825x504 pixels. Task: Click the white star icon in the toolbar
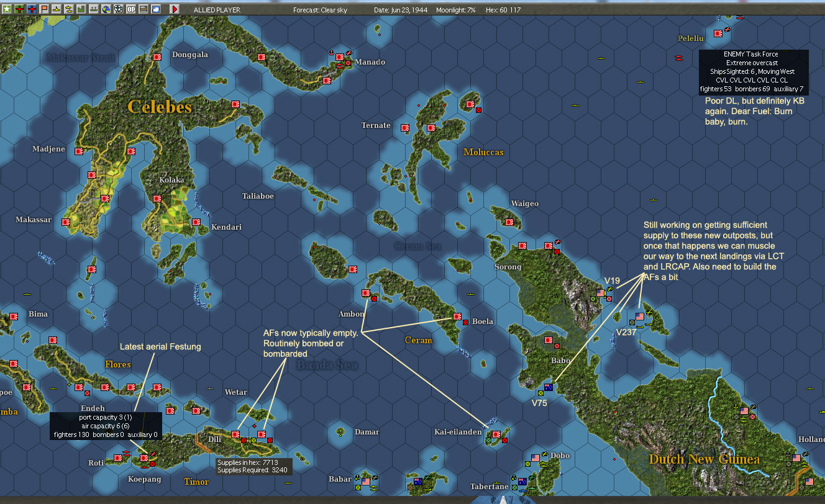pyautogui.click(x=7, y=9)
